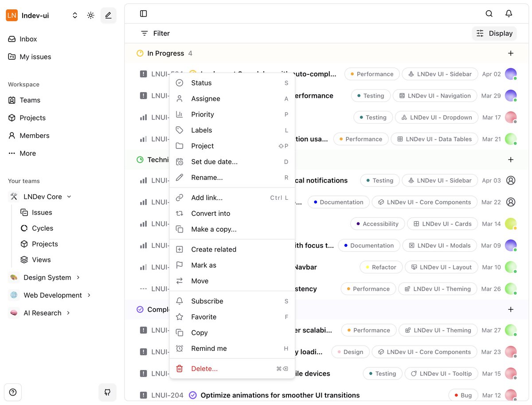The width and height of the screenshot is (532, 405).
Task: Click the In Progress clock status icon
Action: [140, 53]
